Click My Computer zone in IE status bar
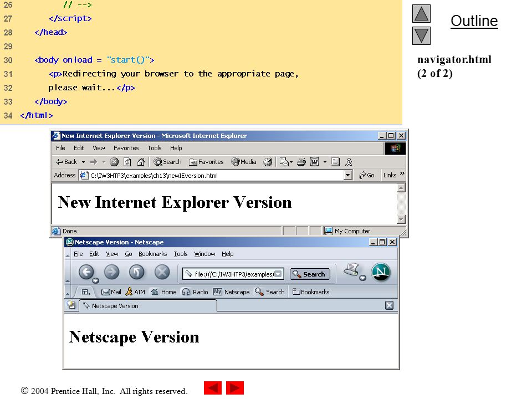Screen dimensions: 532x399 [347, 231]
